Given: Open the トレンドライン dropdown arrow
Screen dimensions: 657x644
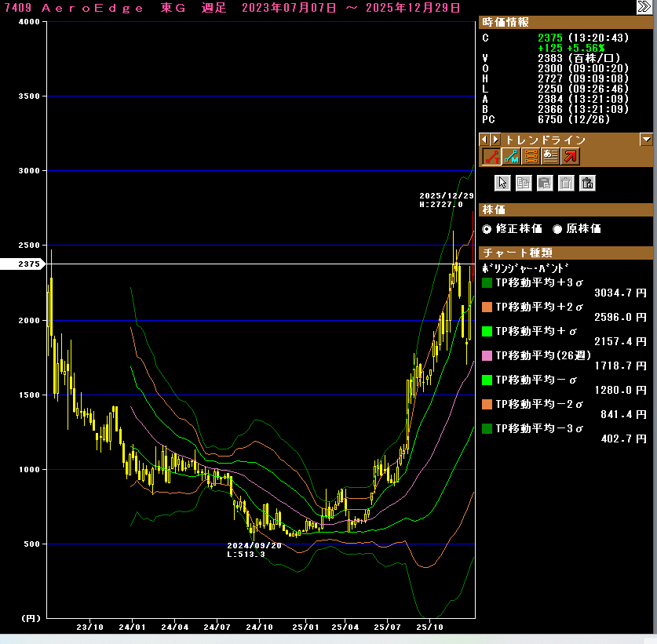Looking at the screenshot, I should click(x=646, y=140).
